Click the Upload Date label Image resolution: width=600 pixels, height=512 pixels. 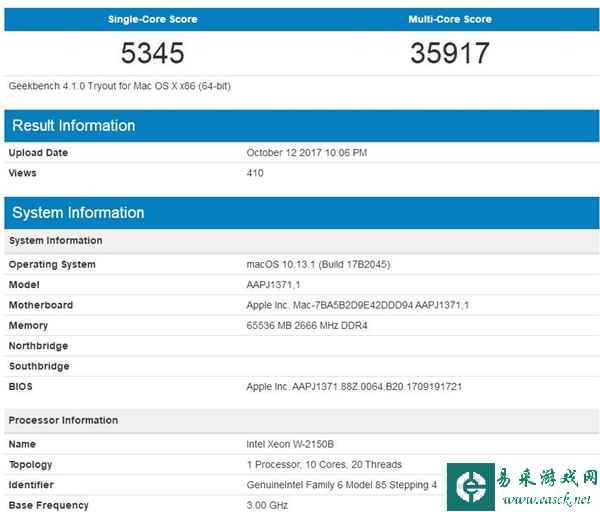[x=38, y=153]
